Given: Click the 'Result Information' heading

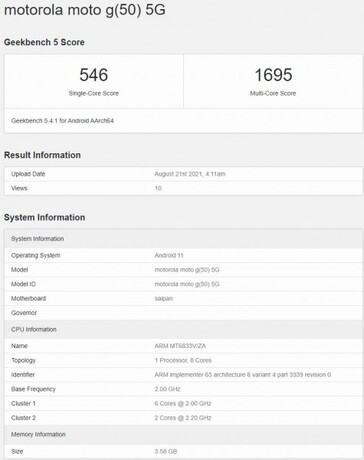Looking at the screenshot, I should [42, 155].
